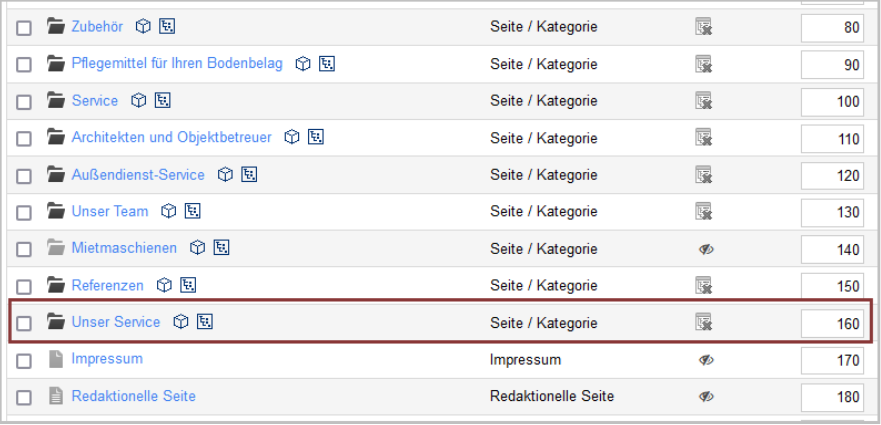Focus the position field with value 100

(x=832, y=101)
